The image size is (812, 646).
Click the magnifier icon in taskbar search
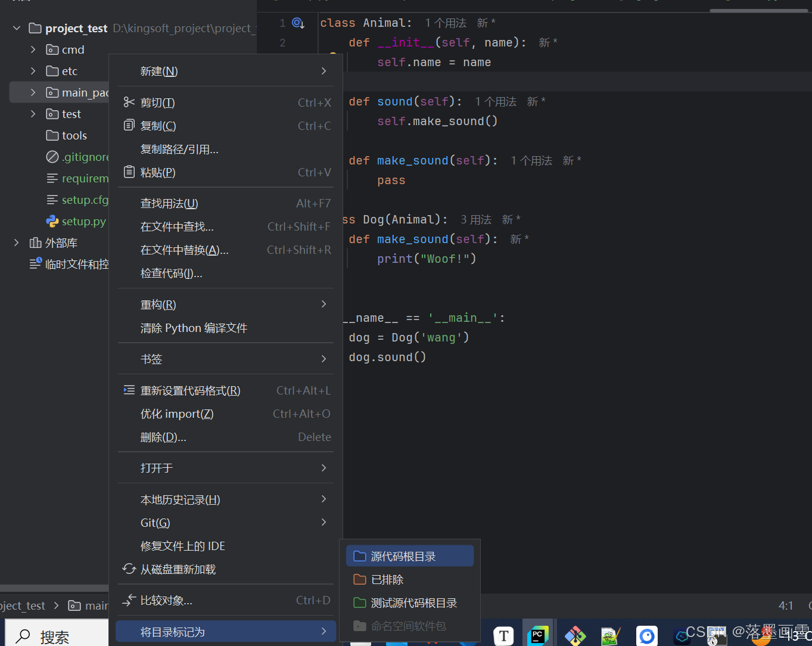point(23,636)
